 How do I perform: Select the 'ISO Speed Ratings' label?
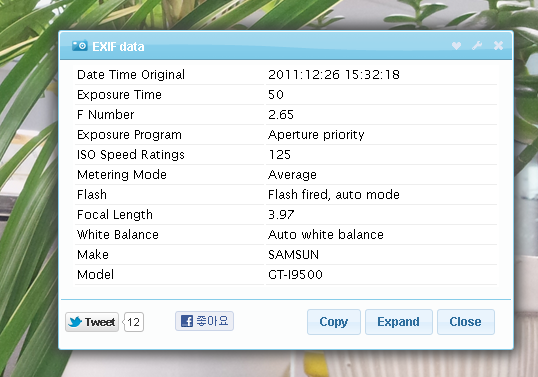(x=131, y=155)
